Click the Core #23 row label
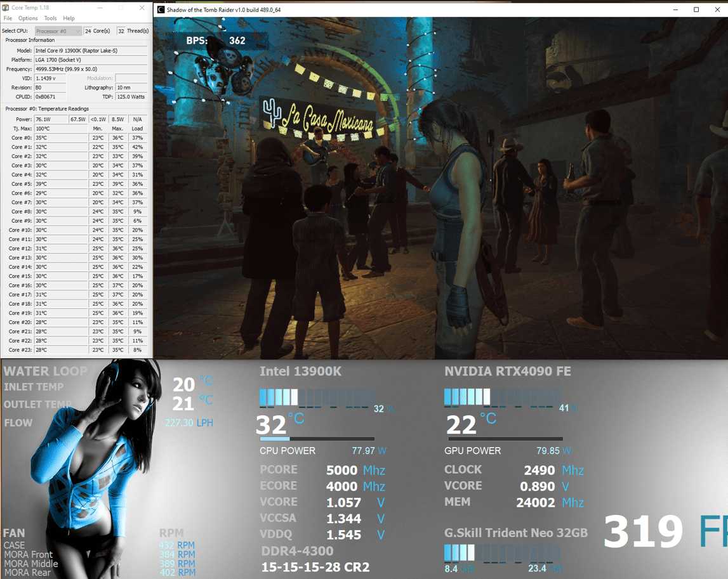Image resolution: width=728 pixels, height=579 pixels. click(x=20, y=350)
